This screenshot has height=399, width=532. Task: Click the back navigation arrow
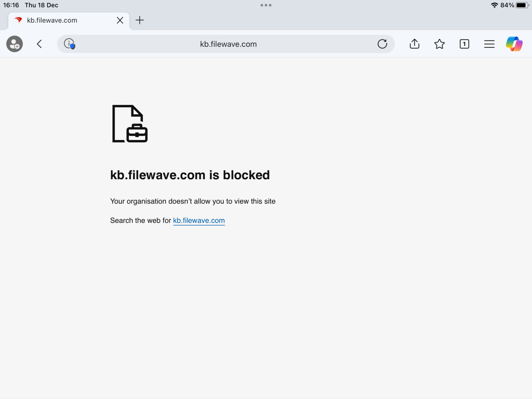[39, 44]
